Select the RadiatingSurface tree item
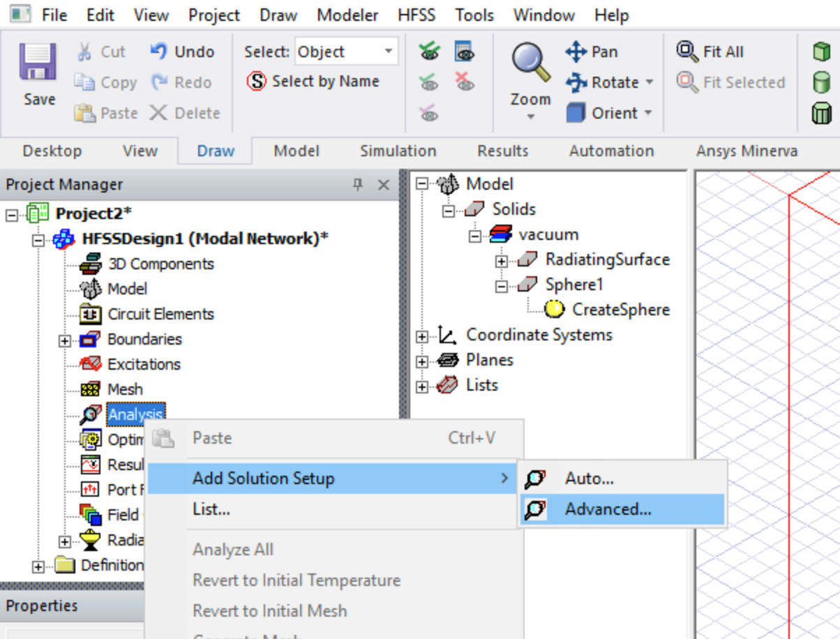 [x=608, y=260]
